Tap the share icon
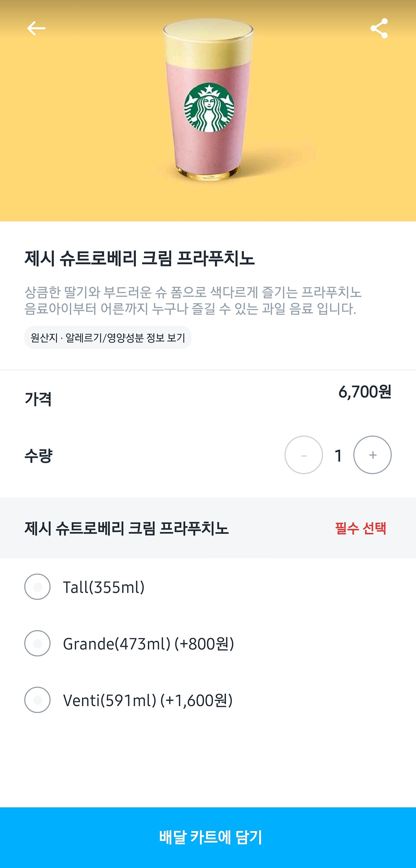 click(379, 28)
